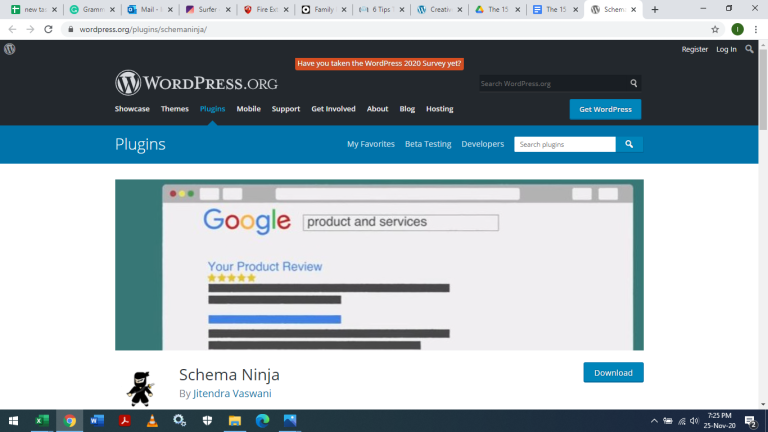
Task: Close the Schema Ninja browser tab
Action: [633, 9]
